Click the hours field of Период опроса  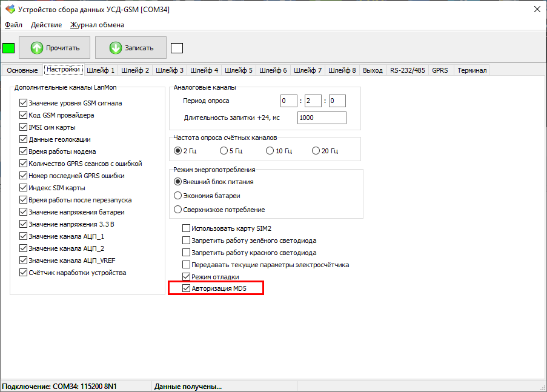(288, 101)
